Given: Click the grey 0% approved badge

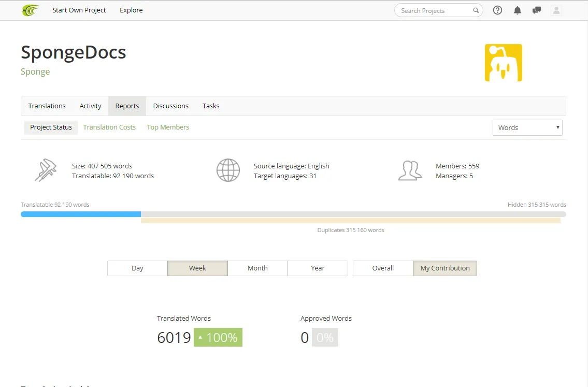Looking at the screenshot, I should 325,337.
